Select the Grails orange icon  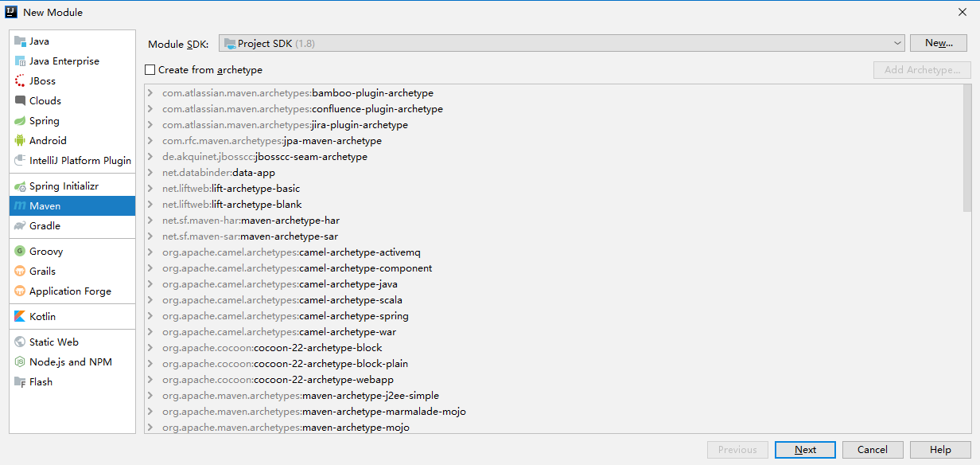click(20, 272)
